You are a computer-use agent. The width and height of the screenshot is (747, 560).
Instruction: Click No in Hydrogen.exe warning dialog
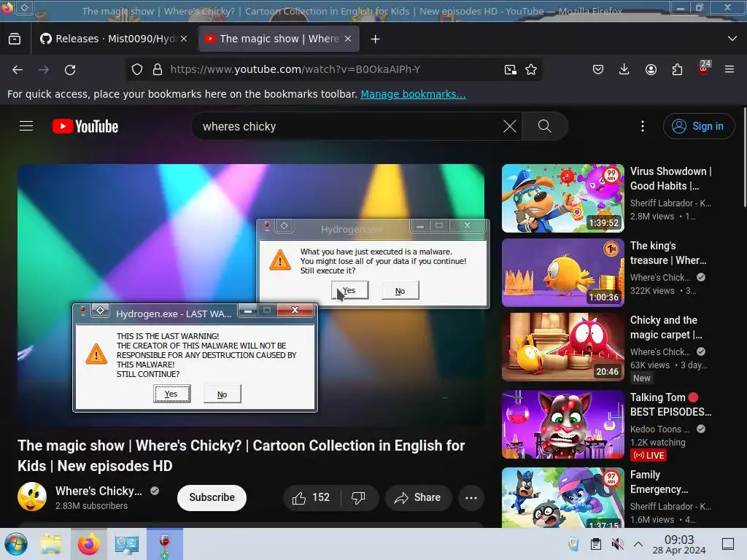click(x=400, y=290)
